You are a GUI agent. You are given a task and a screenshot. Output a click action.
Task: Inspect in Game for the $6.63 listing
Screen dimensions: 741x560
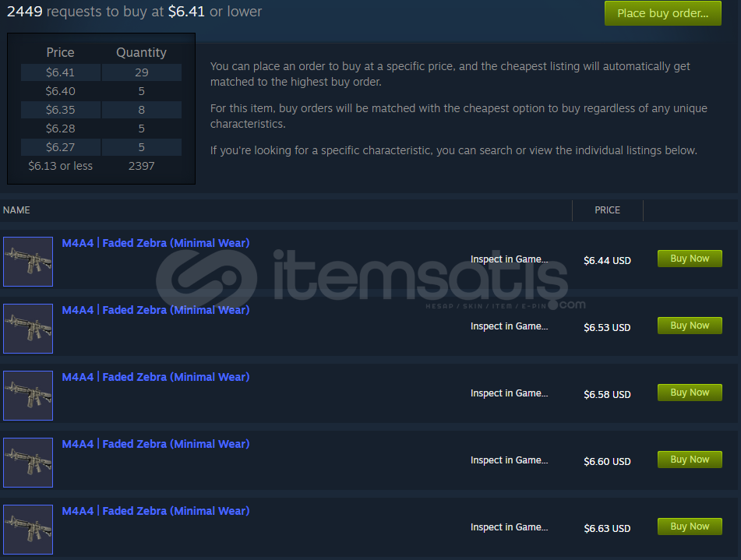[509, 527]
